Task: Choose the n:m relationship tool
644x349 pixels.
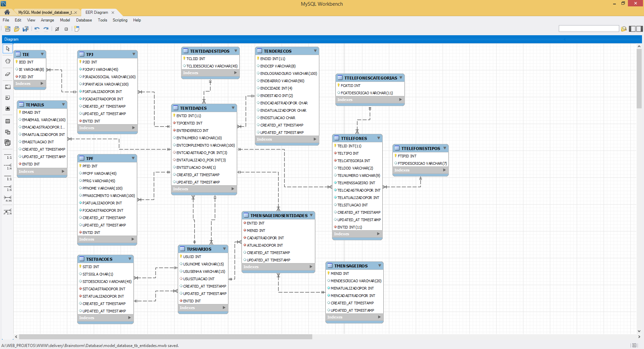Action: (x=8, y=199)
